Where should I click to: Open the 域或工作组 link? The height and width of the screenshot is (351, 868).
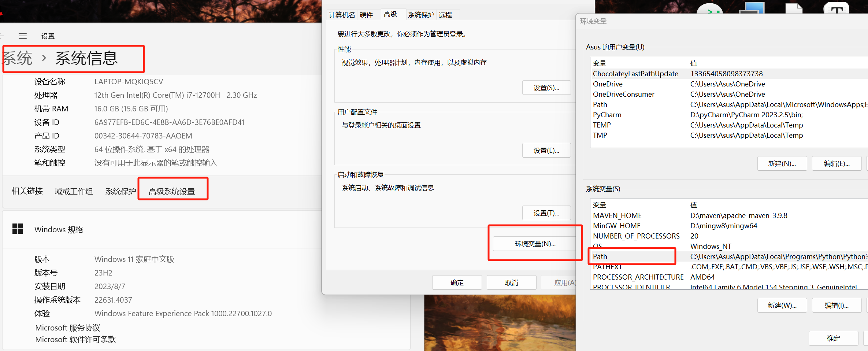74,191
